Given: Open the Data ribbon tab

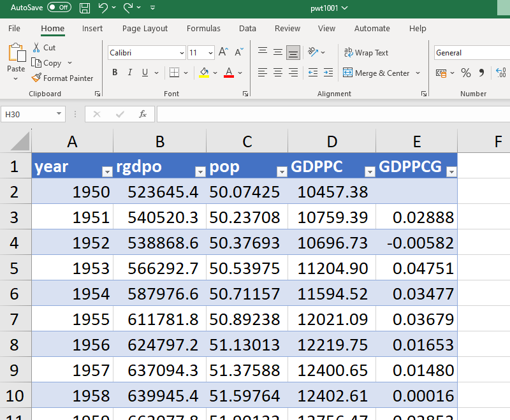Looking at the screenshot, I should [247, 28].
